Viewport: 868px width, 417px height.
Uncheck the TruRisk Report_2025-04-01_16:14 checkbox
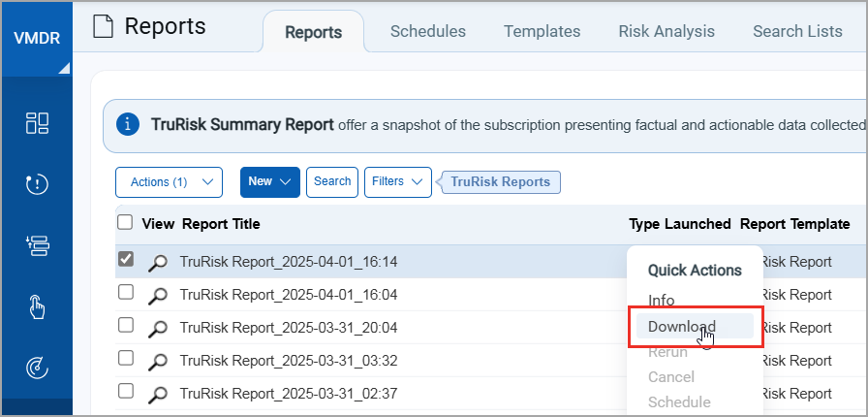(125, 260)
